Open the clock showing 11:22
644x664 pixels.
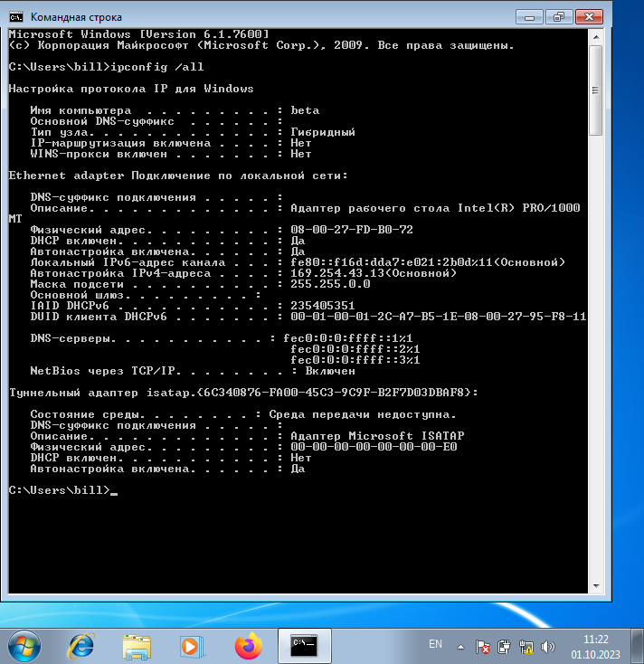[x=595, y=647]
